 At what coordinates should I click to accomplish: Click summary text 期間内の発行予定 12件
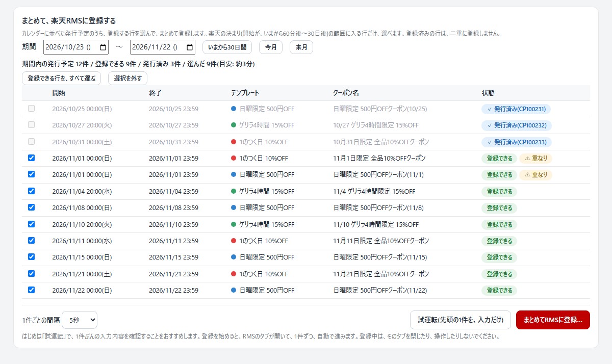point(55,64)
